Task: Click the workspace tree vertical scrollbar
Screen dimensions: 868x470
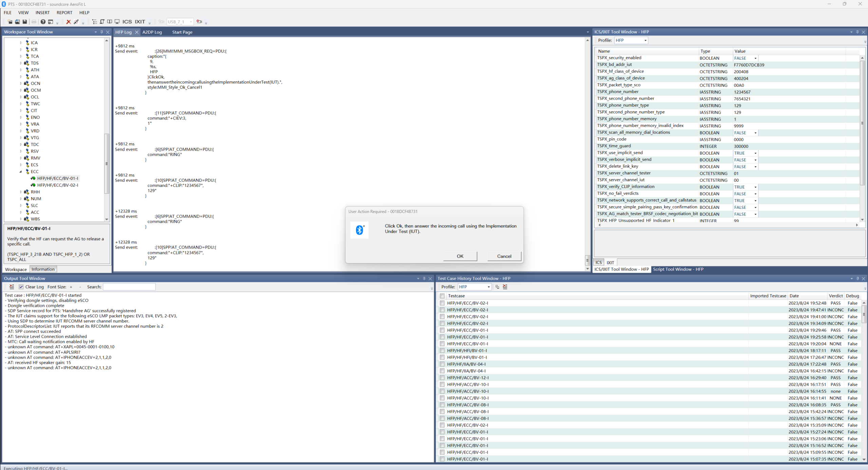Action: point(107,163)
